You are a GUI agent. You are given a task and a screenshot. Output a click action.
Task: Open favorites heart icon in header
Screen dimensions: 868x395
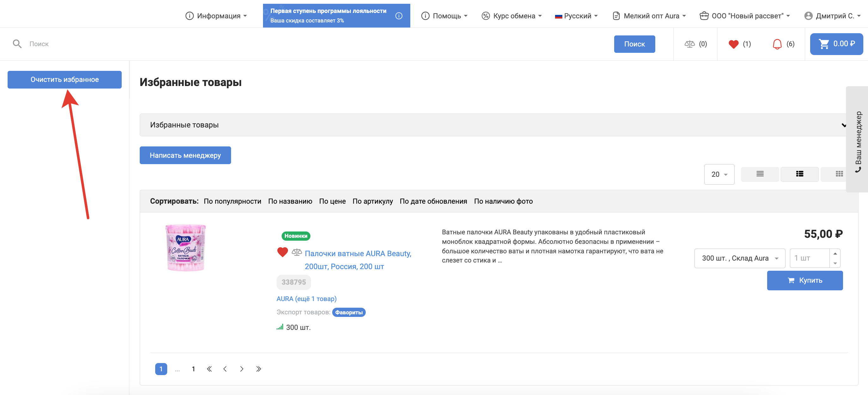point(733,44)
